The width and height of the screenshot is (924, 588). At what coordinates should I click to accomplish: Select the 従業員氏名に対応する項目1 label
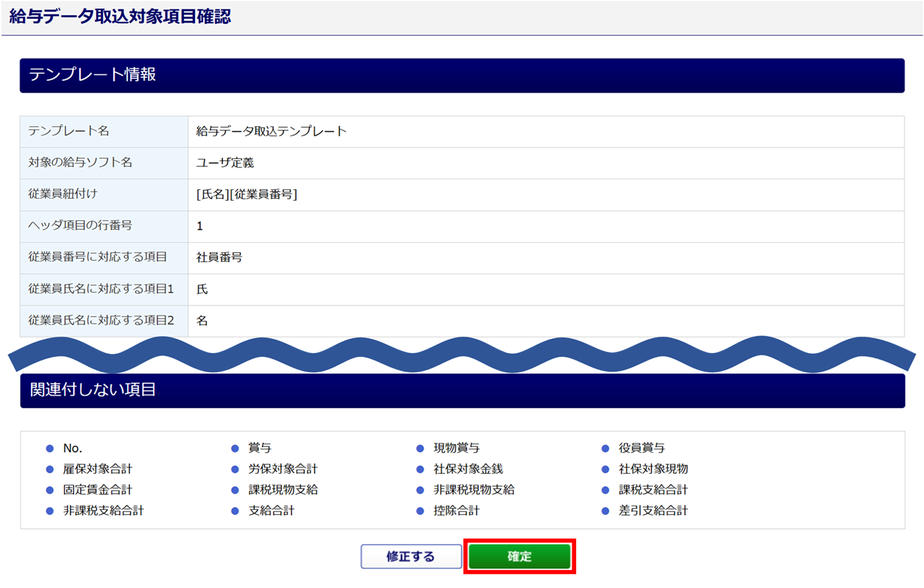[101, 289]
